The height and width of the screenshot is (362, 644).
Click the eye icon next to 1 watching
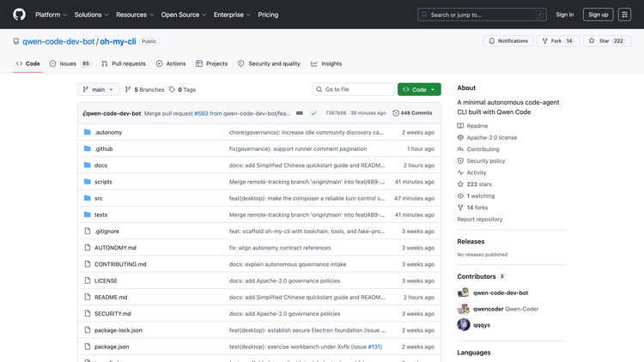point(460,196)
